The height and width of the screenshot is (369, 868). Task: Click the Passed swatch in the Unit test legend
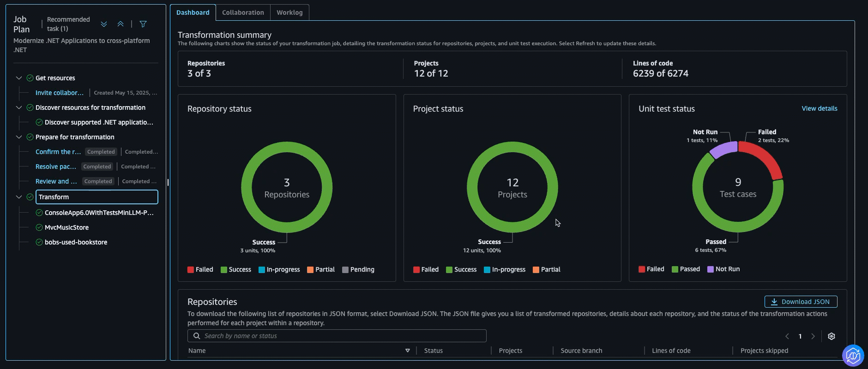tap(675, 269)
